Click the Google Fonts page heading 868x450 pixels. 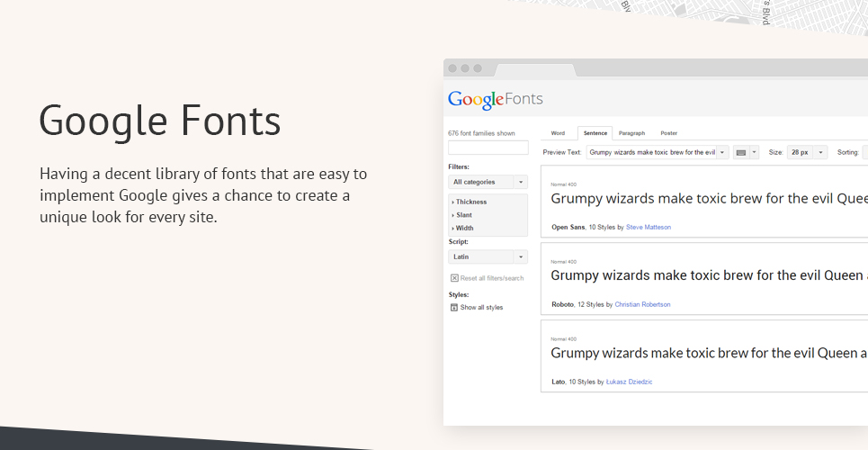pyautogui.click(x=160, y=121)
